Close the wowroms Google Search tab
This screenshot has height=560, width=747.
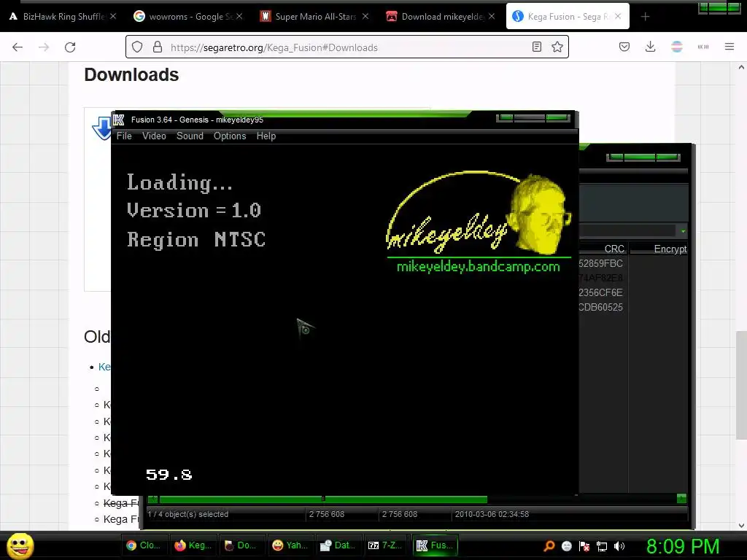(x=239, y=16)
